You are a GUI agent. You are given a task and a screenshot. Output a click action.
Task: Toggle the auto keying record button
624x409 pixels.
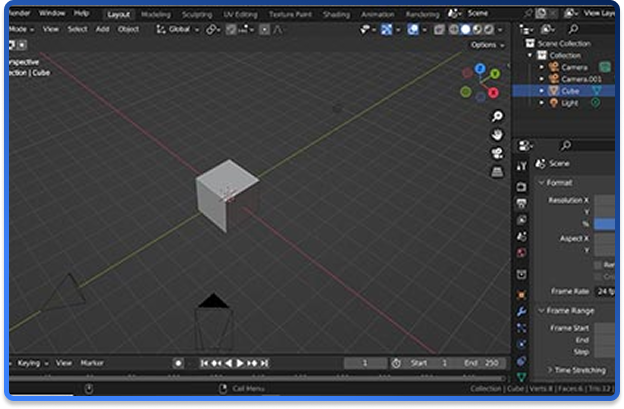coord(178,363)
